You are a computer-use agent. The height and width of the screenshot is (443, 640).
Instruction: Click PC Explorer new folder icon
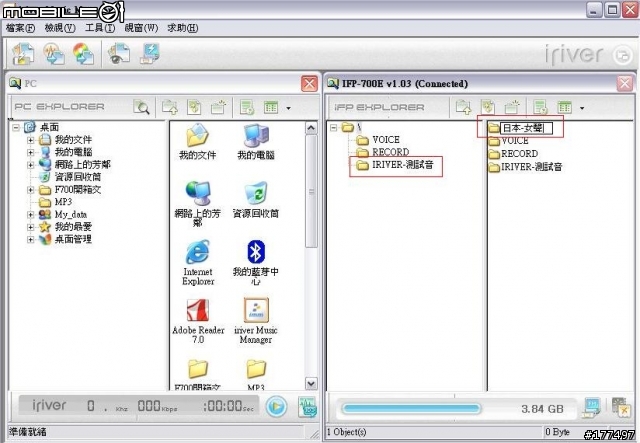(218, 107)
